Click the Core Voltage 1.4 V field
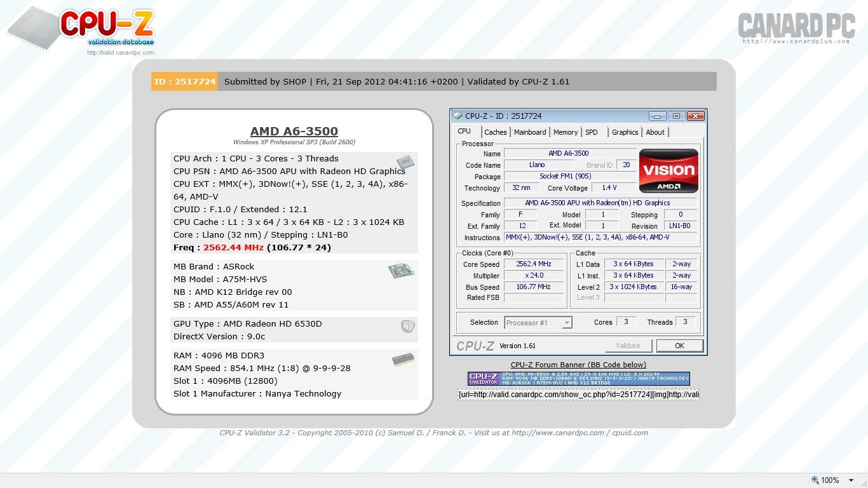This screenshot has height=488, width=868. (613, 188)
